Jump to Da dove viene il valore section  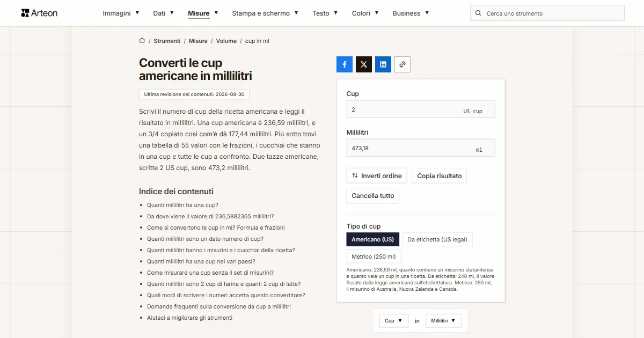pos(210,216)
